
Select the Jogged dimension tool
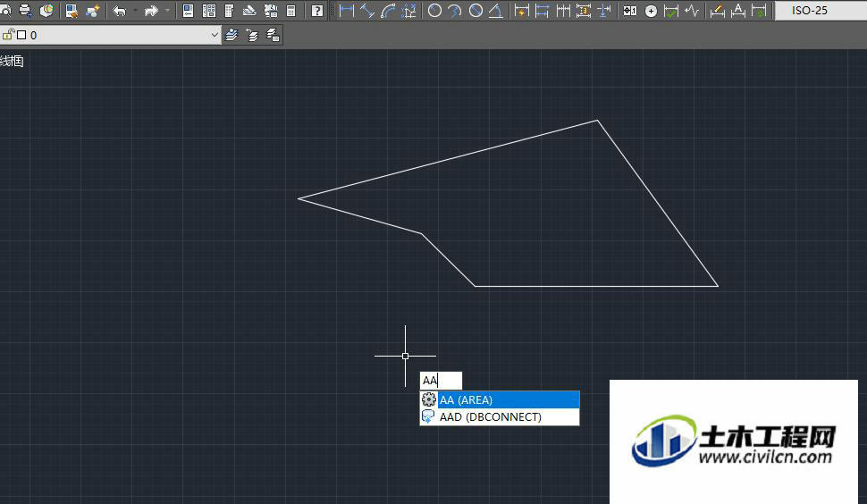tap(455, 10)
